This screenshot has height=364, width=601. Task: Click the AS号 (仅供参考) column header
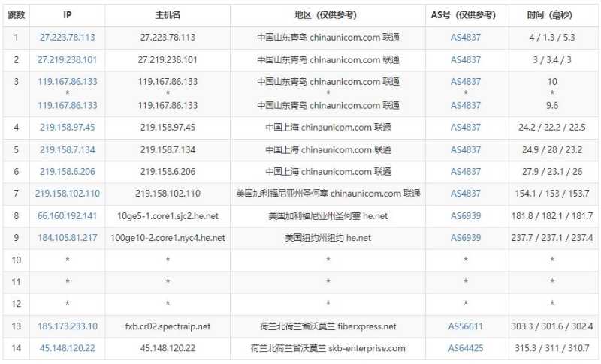tap(465, 15)
